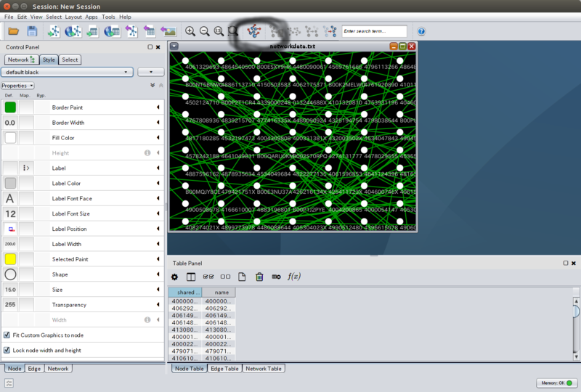Open the default black style dropdown
The image size is (581, 392).
click(x=67, y=72)
